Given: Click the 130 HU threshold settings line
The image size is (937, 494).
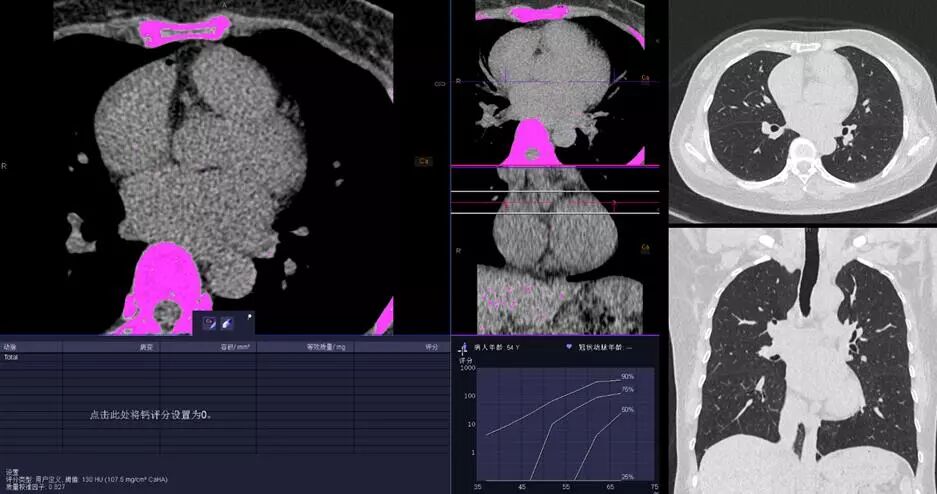Looking at the screenshot, I should 85,479.
